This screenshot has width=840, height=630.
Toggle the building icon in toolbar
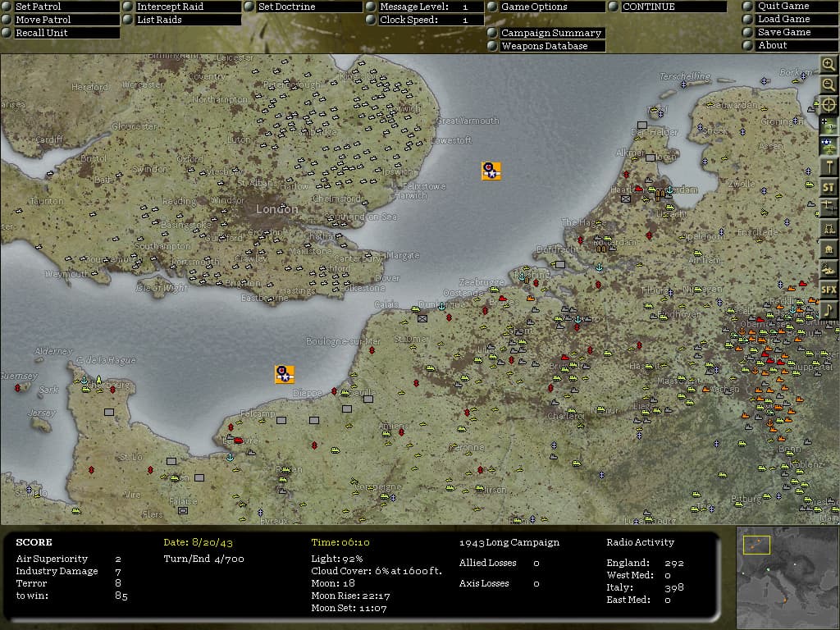click(x=829, y=249)
